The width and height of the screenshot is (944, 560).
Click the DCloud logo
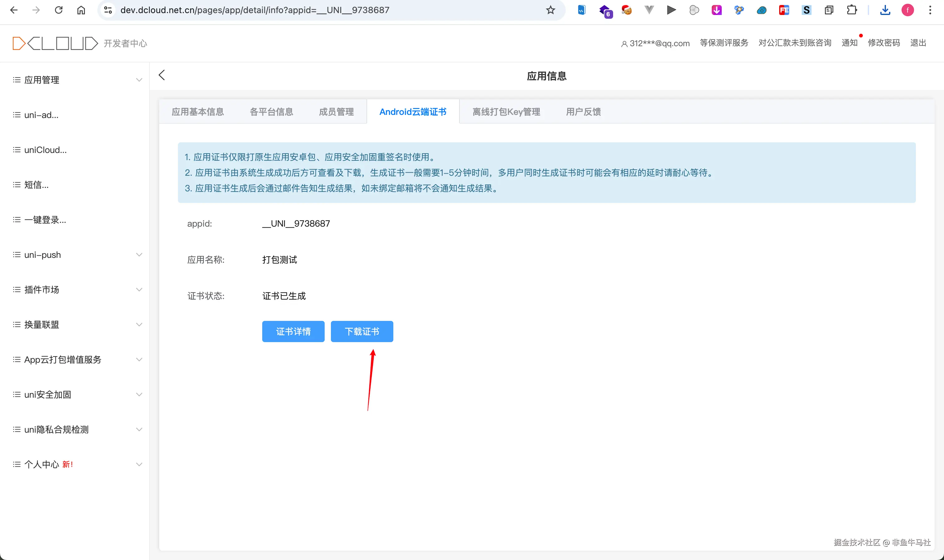click(55, 43)
